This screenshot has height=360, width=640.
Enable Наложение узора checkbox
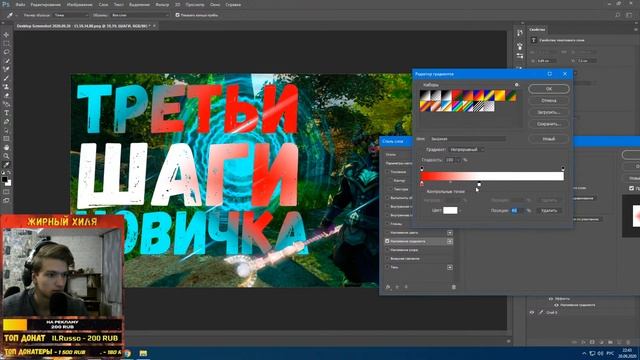[x=387, y=250]
